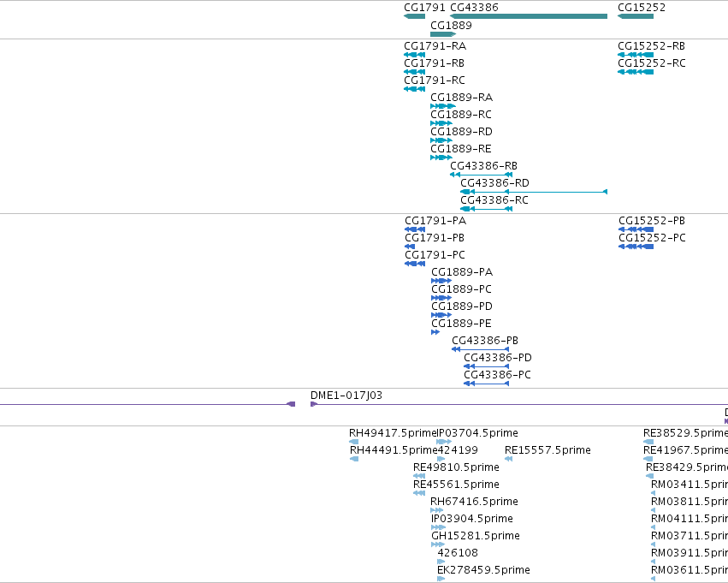Select the CG15252 gene arrow
728x583 pixels.
pyautogui.click(x=636, y=16)
